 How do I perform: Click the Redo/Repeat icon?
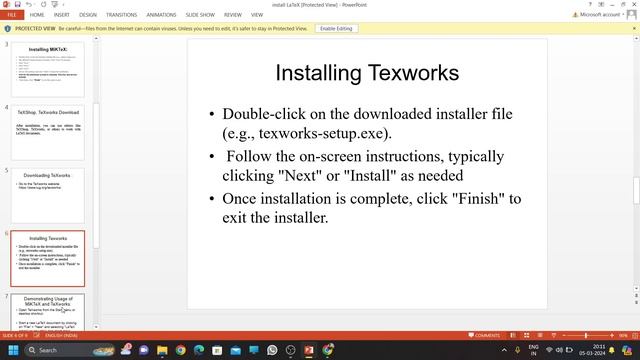pyautogui.click(x=43, y=4)
